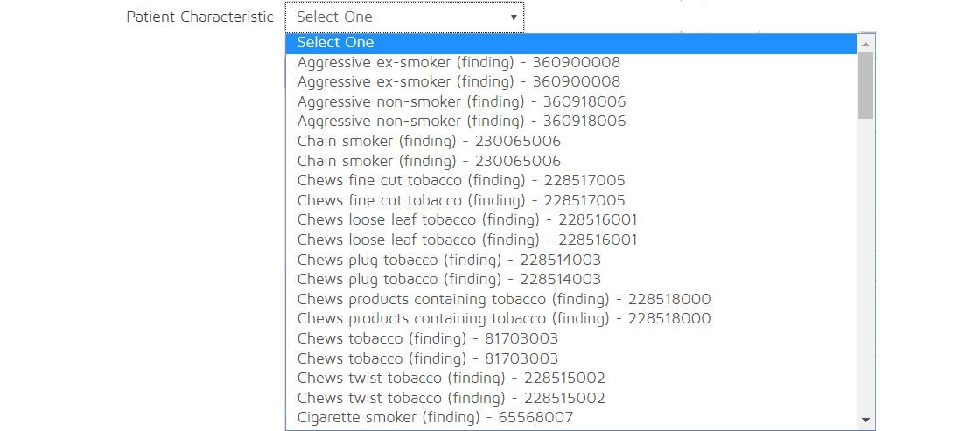
Task: Select second Chews tobacco 81703003 option
Action: pyautogui.click(x=427, y=359)
